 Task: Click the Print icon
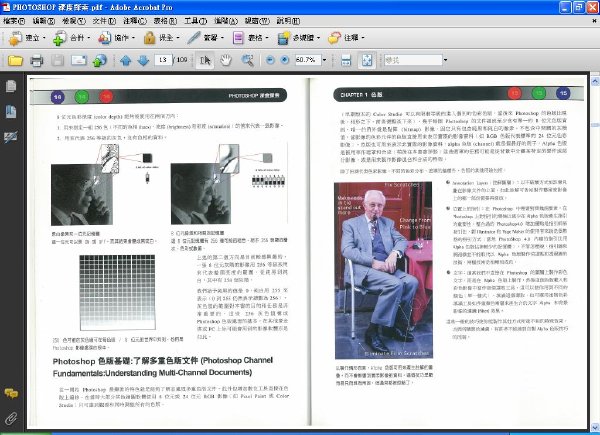point(37,60)
